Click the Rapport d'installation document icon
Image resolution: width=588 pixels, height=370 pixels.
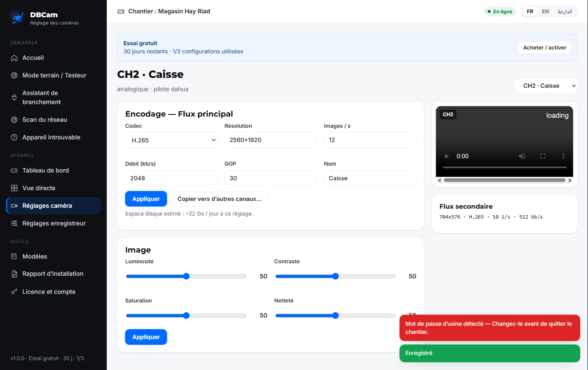pyautogui.click(x=14, y=274)
